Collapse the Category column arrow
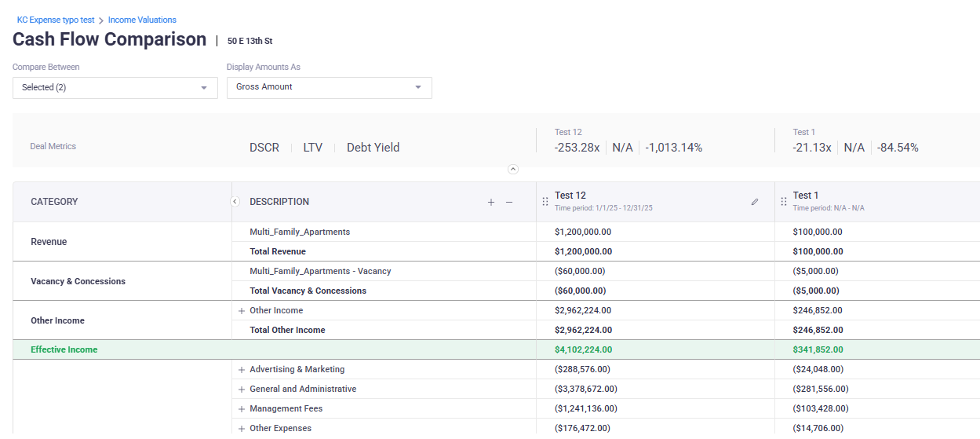 [235, 202]
